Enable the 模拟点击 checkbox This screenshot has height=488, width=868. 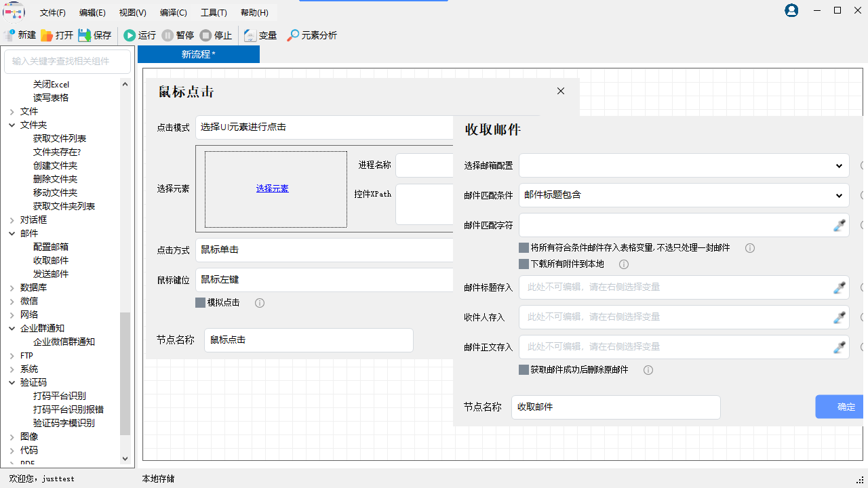click(x=199, y=302)
